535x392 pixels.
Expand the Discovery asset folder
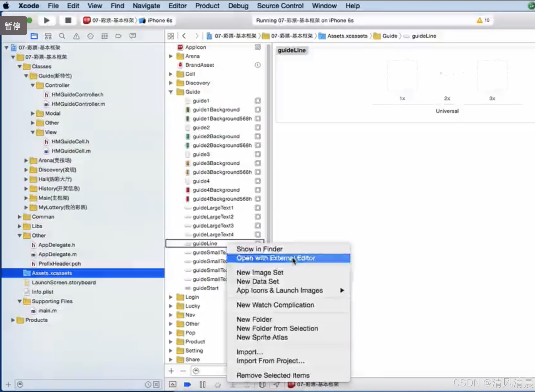[171, 83]
